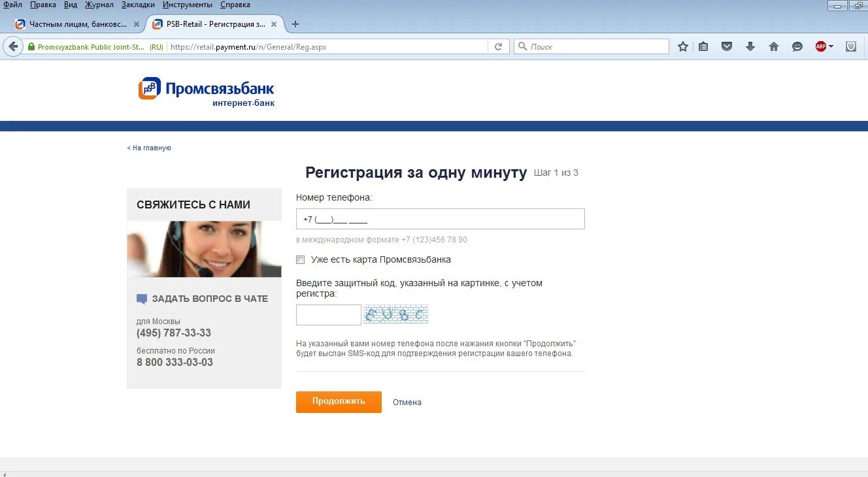Image resolution: width=868 pixels, height=477 pixels.
Task: Click the browser Back arrow button
Action: [13, 46]
